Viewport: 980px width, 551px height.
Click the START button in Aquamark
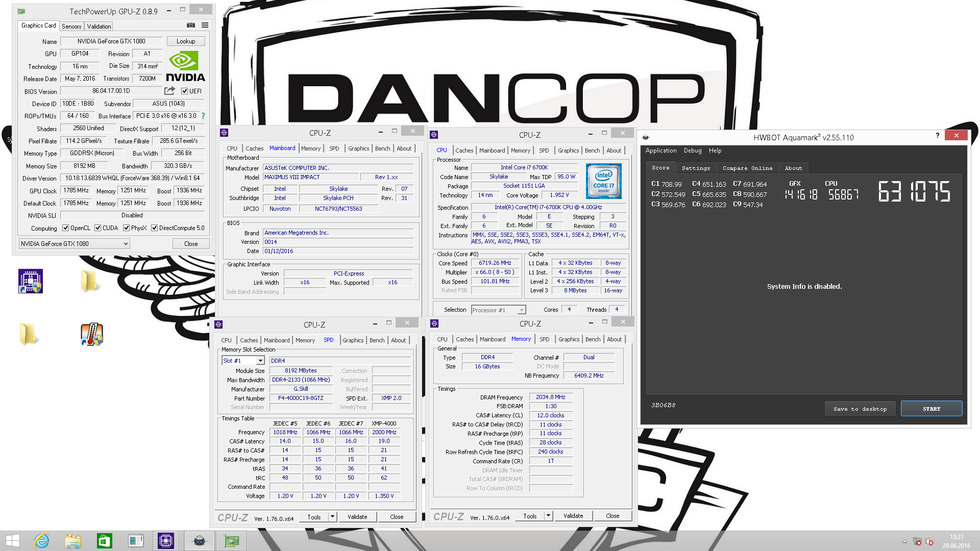(932, 409)
